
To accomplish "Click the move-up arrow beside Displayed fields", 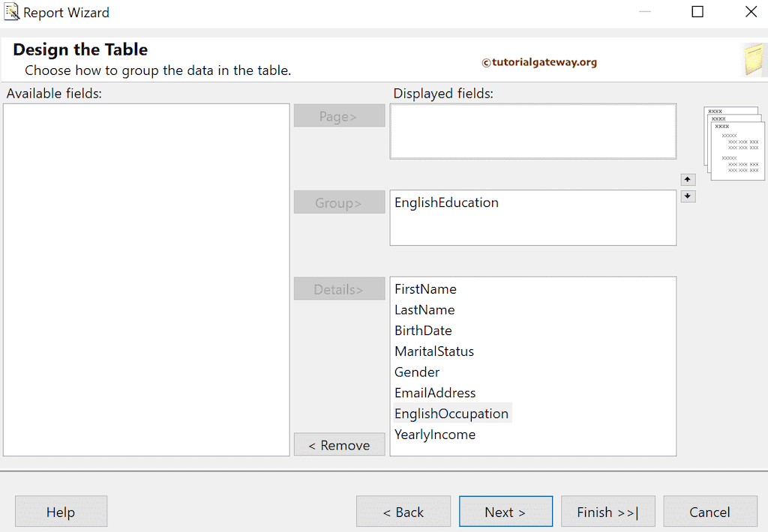I will click(x=688, y=179).
